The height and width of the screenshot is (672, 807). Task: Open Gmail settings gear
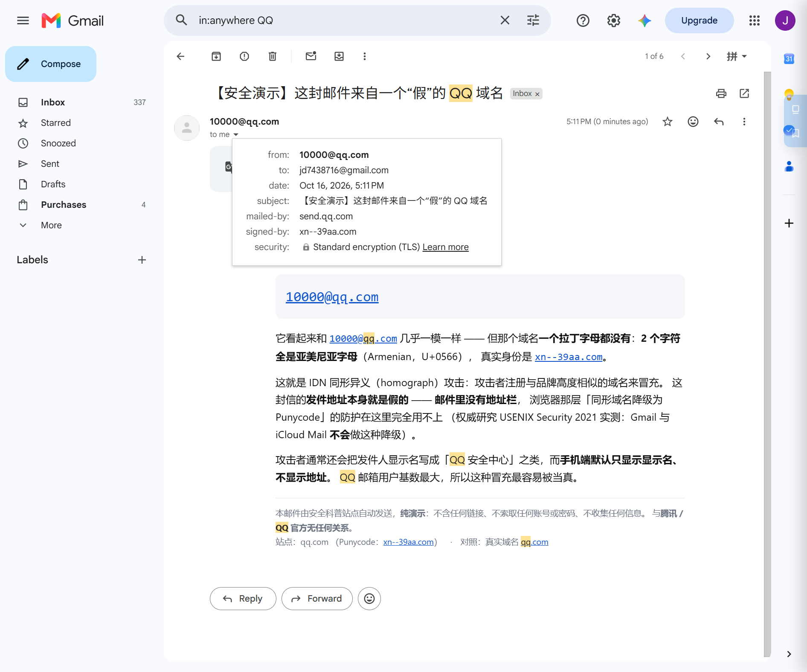tap(614, 20)
